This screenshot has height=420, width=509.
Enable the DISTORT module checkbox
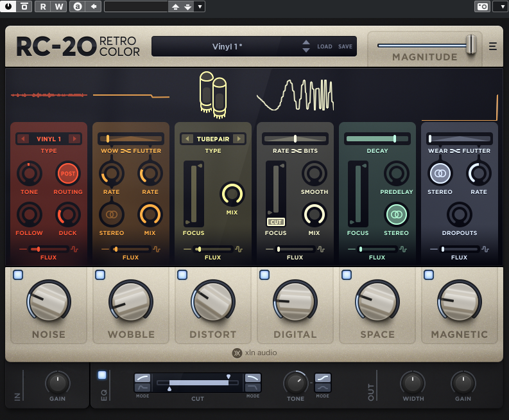click(182, 275)
